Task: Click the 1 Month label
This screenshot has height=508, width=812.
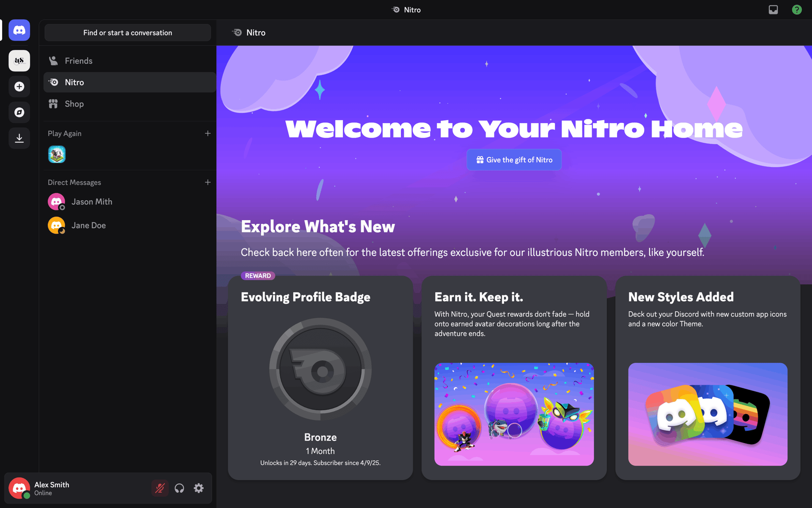Action: click(320, 451)
